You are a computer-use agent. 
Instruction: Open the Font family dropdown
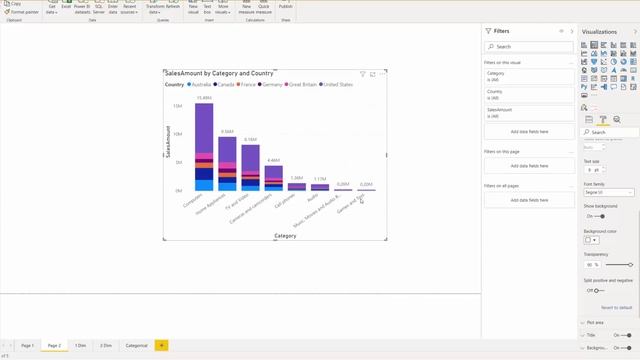coord(609,192)
